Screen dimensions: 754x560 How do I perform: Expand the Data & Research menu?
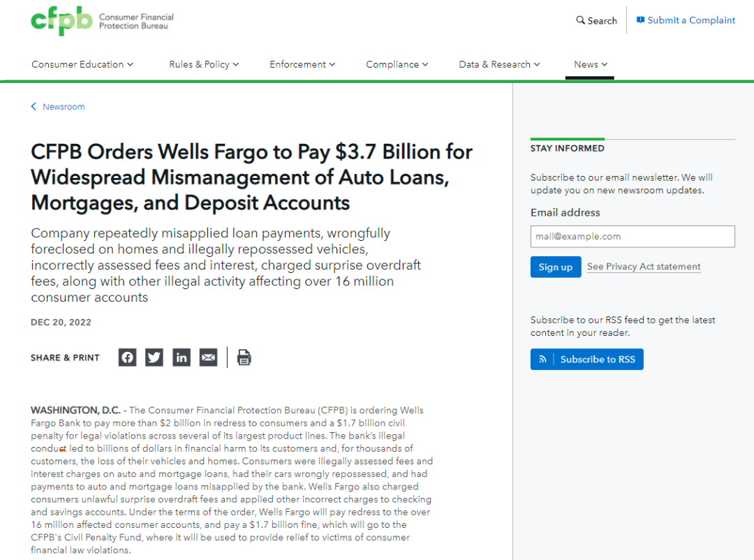click(500, 64)
